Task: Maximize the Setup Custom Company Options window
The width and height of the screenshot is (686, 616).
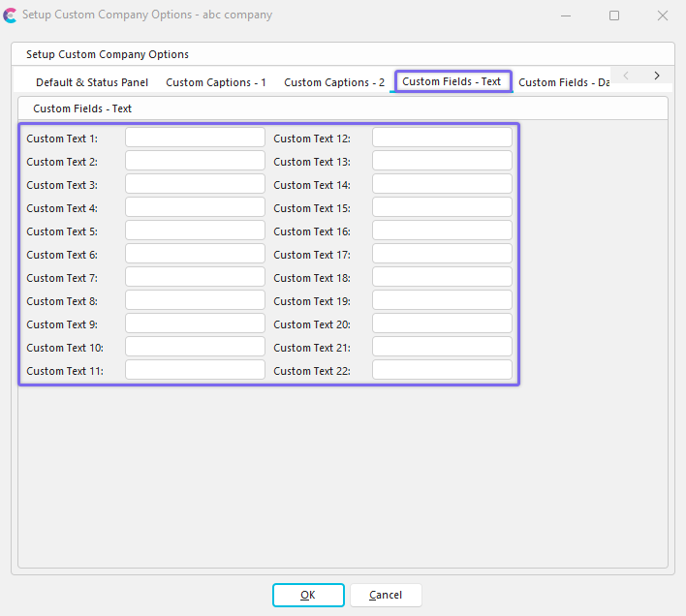Action: [614, 15]
